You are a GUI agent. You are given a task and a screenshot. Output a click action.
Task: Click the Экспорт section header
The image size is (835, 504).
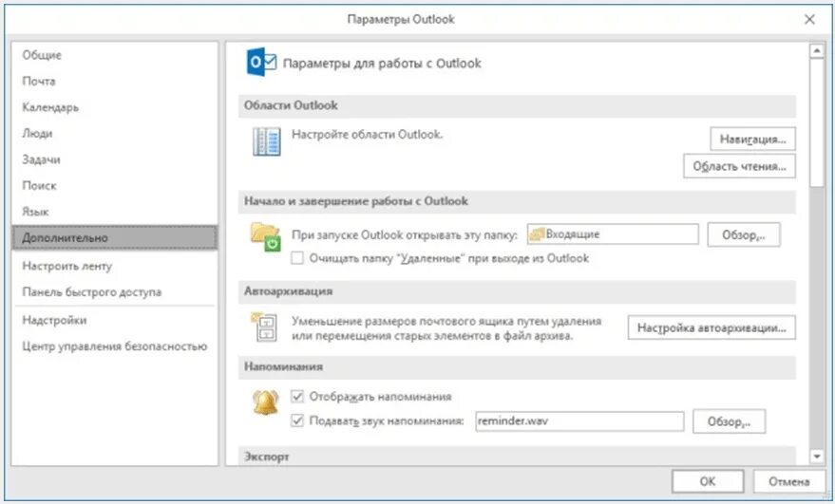(517, 457)
